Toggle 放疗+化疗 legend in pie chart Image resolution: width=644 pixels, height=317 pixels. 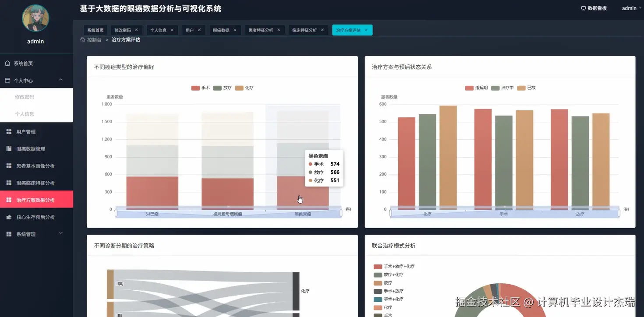pyautogui.click(x=389, y=275)
